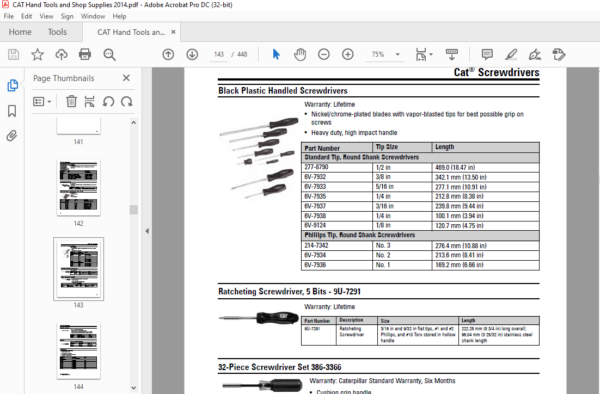Click the Print file icon

pos(85,54)
